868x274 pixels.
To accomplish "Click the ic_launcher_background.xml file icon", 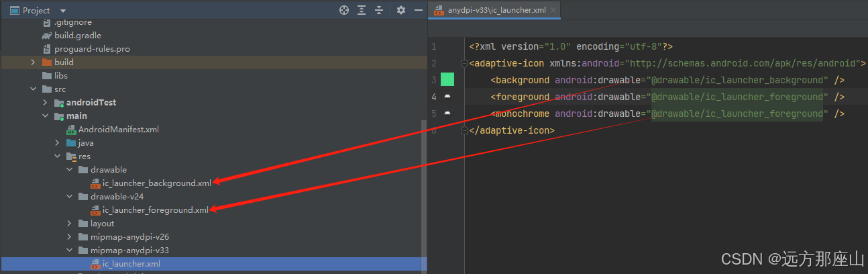I will tap(95, 183).
